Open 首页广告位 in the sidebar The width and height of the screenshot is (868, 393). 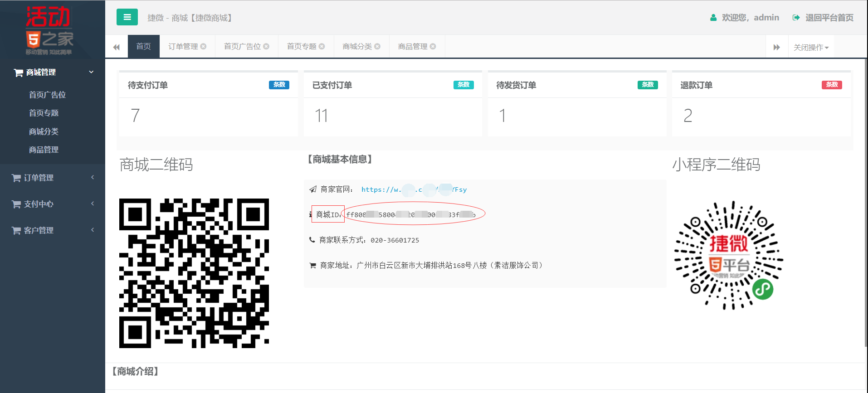click(x=47, y=95)
